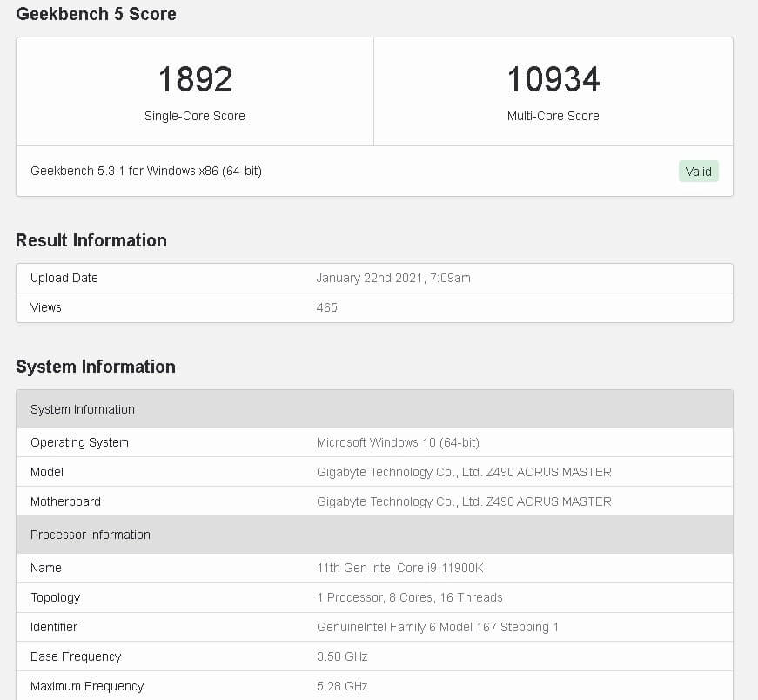Image resolution: width=758 pixels, height=700 pixels.
Task: Select the date January 22nd 2021, 7:09am
Action: (x=393, y=278)
